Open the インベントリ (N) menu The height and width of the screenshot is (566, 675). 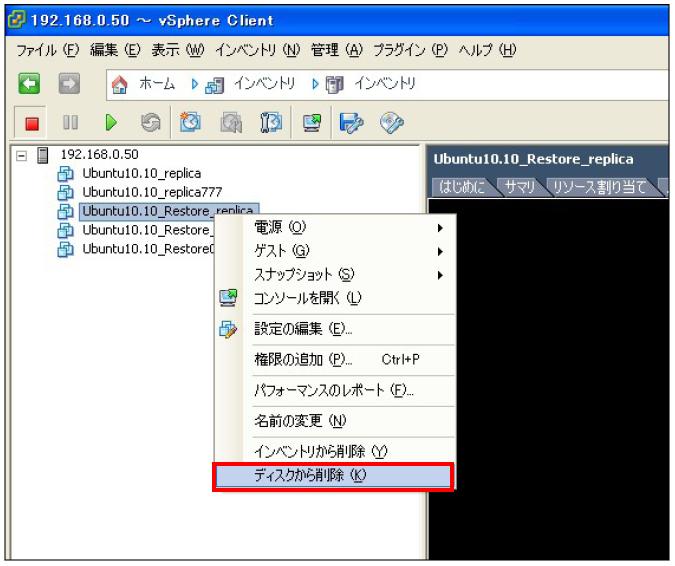(x=257, y=50)
